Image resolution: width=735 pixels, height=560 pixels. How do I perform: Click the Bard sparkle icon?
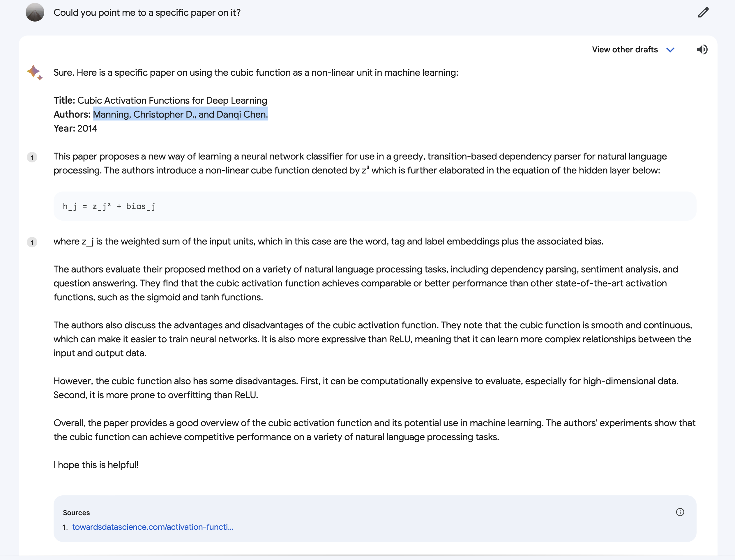(35, 72)
